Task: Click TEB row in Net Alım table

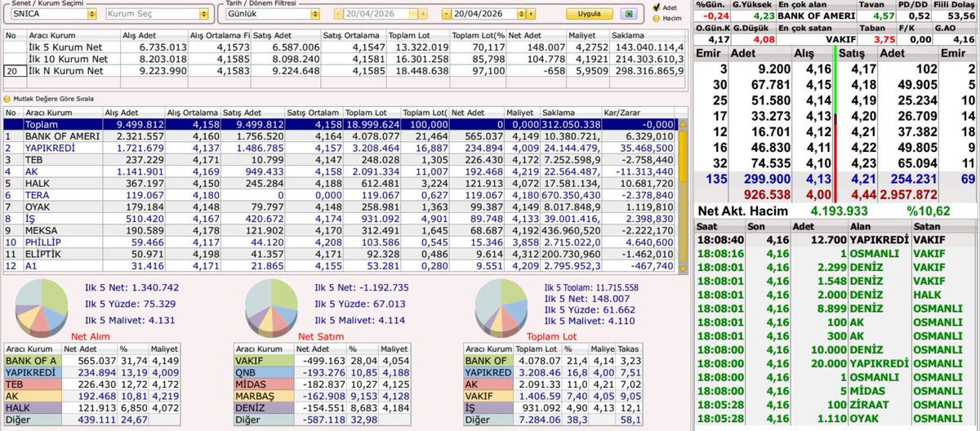Action: coord(91,384)
